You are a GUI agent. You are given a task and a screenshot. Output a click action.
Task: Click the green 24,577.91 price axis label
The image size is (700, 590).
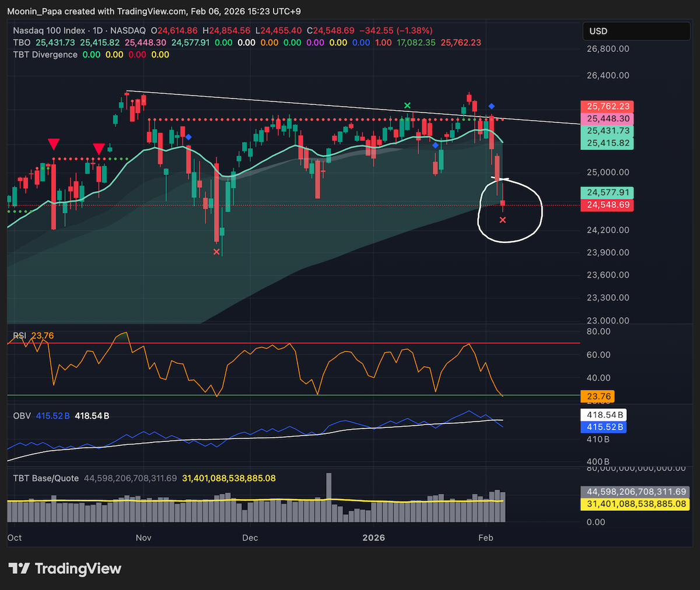click(x=608, y=193)
